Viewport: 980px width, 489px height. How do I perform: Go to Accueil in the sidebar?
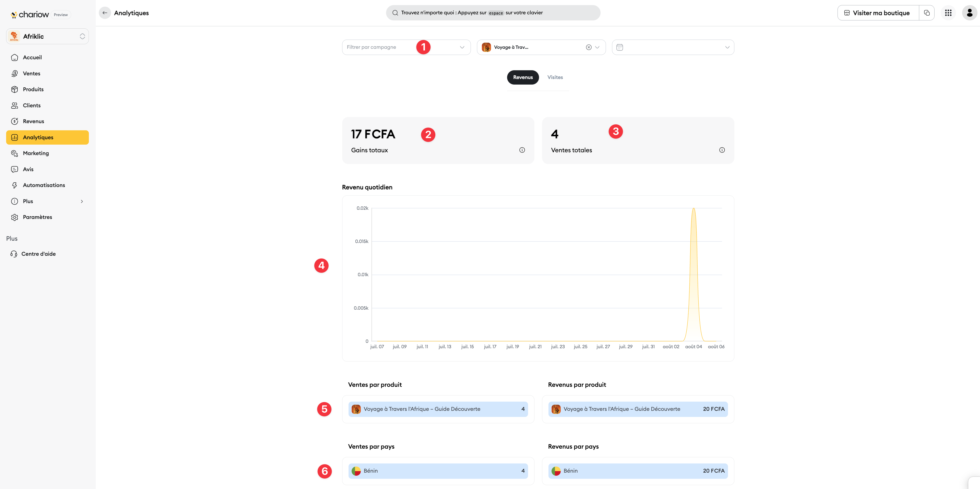(x=47, y=57)
